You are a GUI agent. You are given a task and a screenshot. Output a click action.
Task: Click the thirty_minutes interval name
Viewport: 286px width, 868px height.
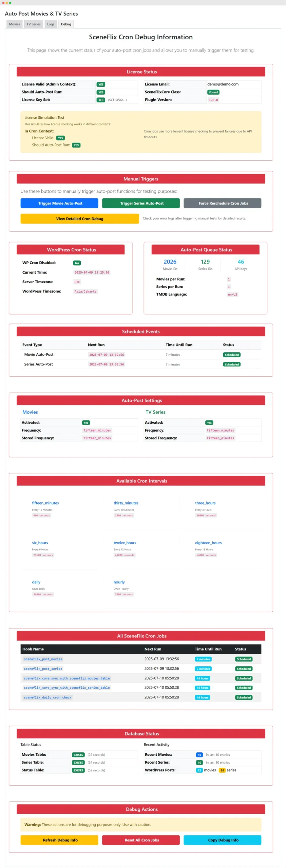(126, 503)
